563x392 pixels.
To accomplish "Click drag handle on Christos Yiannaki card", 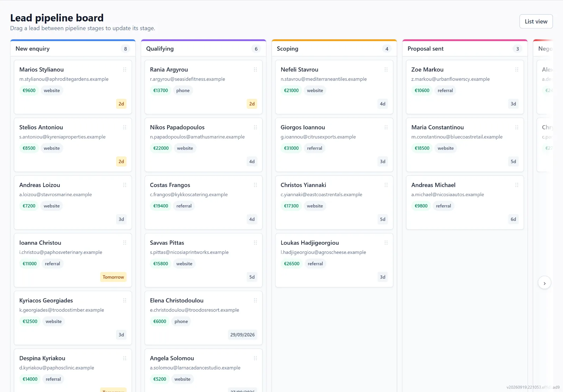I will tap(386, 185).
